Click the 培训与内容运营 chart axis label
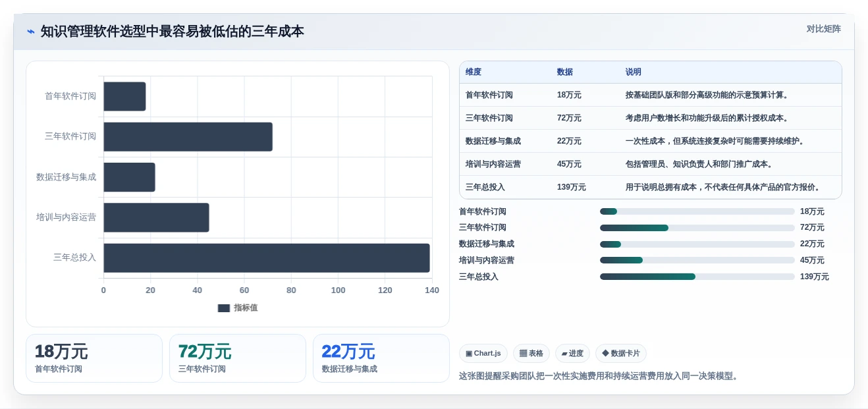 click(x=66, y=217)
